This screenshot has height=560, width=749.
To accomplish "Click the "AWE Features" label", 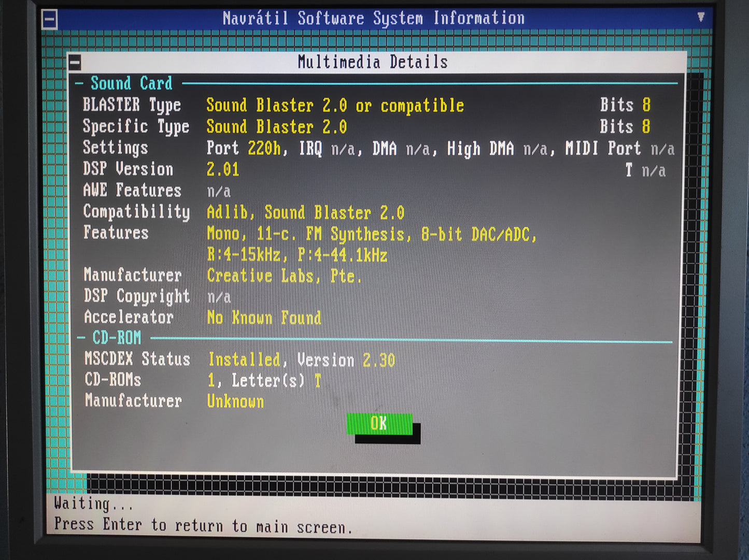I will (x=132, y=190).
